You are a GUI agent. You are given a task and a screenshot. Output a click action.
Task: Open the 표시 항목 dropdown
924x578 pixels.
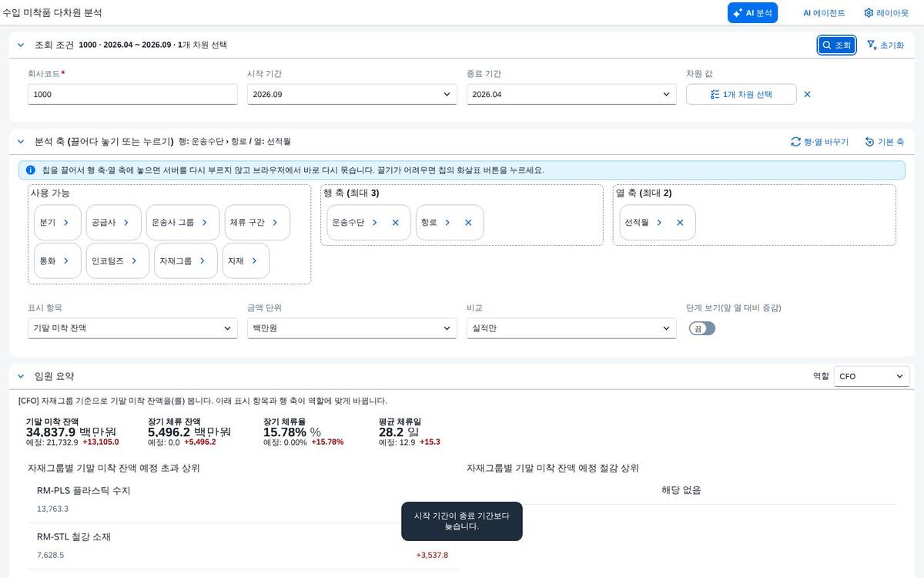(x=132, y=328)
